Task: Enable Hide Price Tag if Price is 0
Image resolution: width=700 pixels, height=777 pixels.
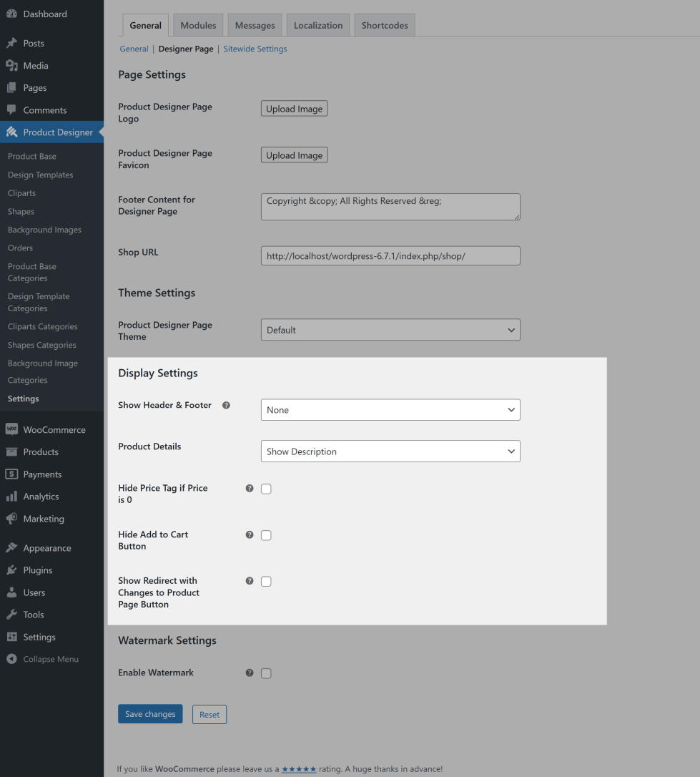Action: click(266, 489)
